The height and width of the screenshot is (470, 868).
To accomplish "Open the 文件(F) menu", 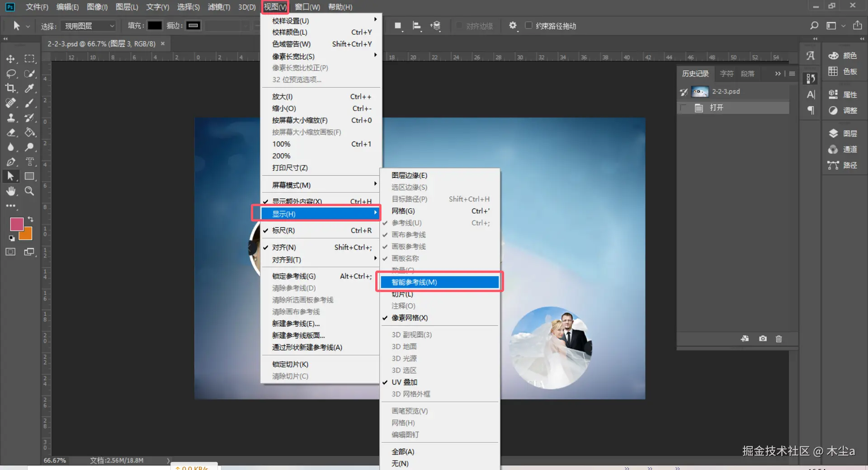I will (37, 7).
